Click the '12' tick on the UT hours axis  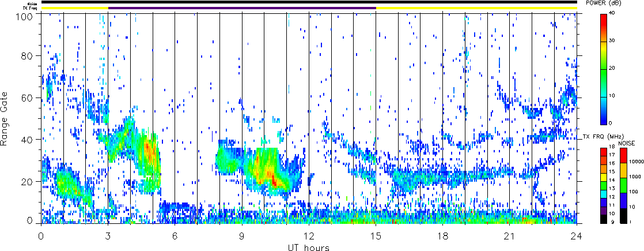click(x=309, y=236)
